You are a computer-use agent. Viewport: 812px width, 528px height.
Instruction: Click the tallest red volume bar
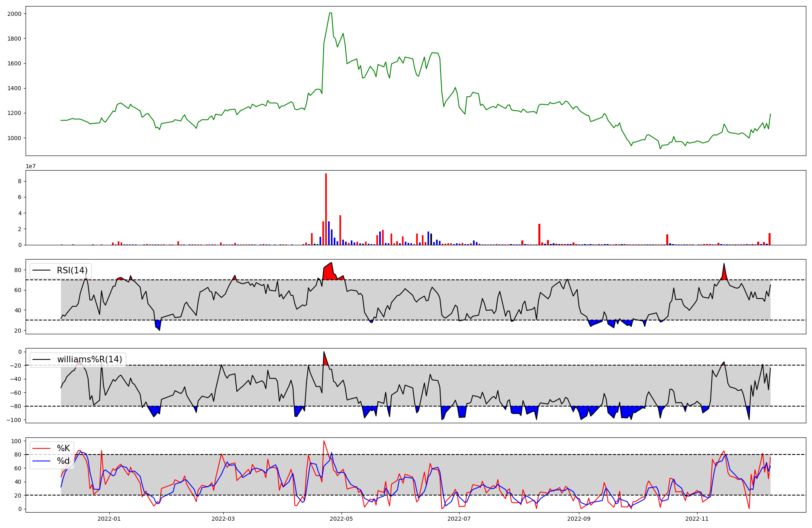click(x=326, y=209)
